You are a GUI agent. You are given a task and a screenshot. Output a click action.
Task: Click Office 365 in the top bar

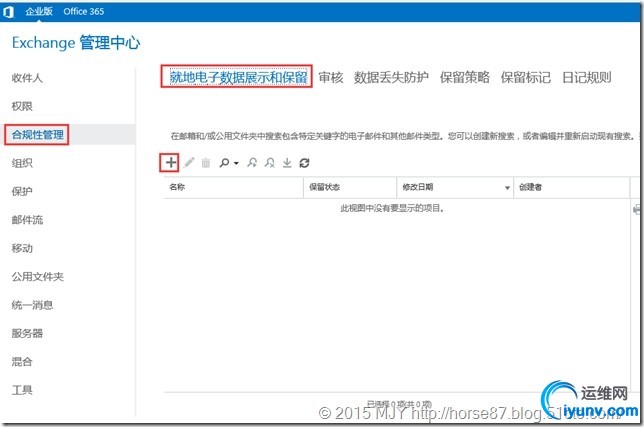coord(84,11)
